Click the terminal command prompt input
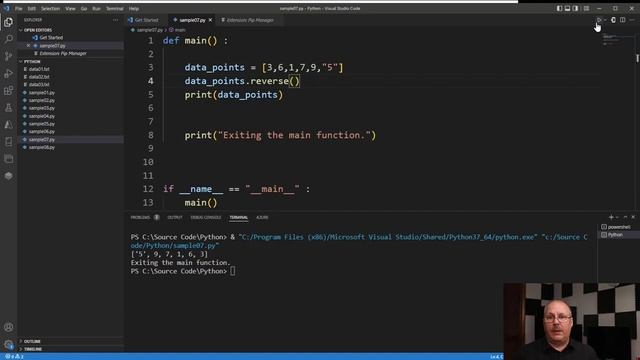This screenshot has width=640, height=360. tap(233, 271)
